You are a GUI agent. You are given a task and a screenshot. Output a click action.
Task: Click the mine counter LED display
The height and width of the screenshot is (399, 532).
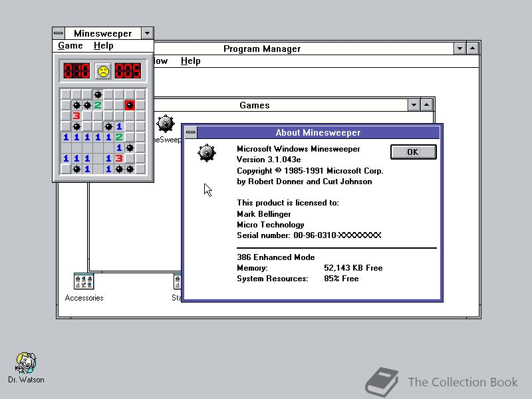click(76, 71)
